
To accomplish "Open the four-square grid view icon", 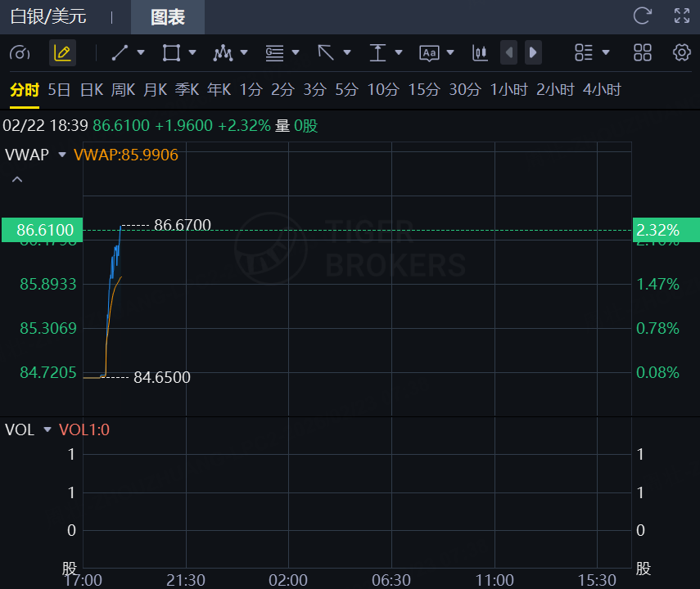I will (x=643, y=52).
